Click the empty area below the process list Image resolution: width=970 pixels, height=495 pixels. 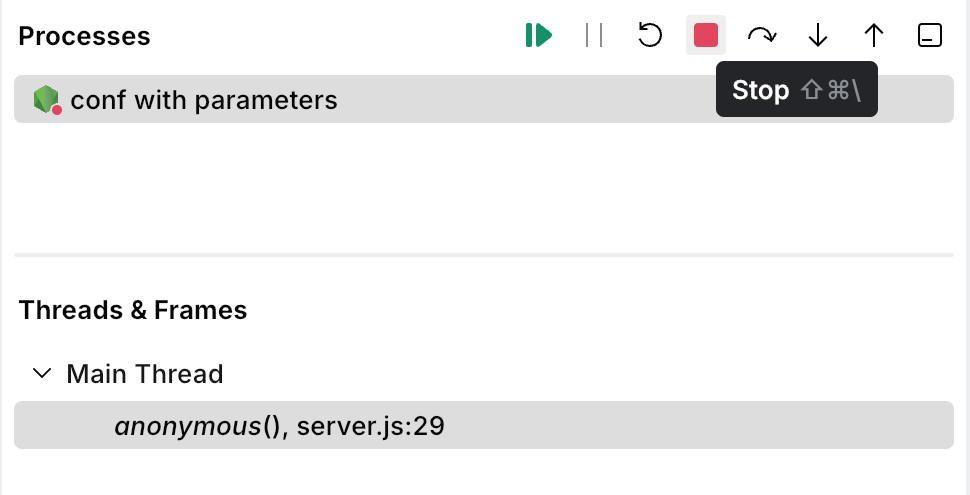[x=484, y=185]
